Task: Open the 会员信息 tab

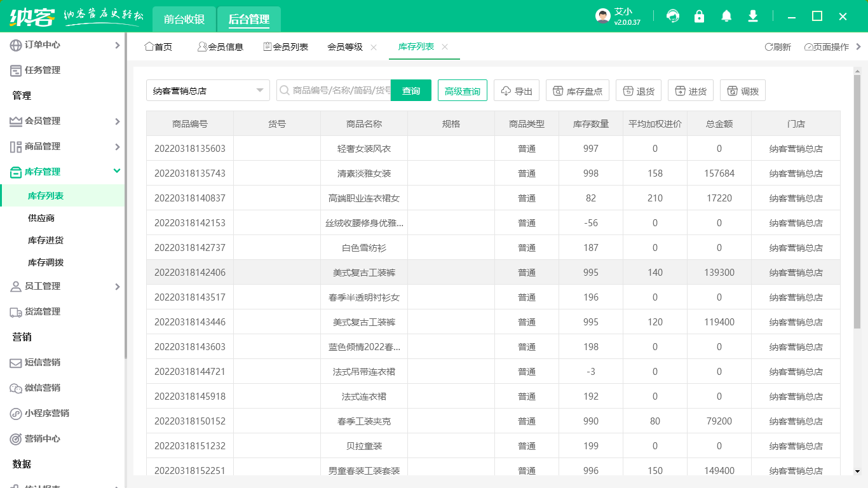Action: pyautogui.click(x=220, y=47)
